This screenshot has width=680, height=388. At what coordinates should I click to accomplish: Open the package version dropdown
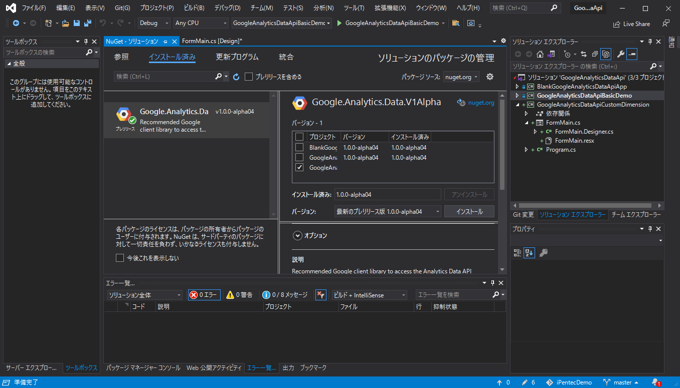[387, 212]
